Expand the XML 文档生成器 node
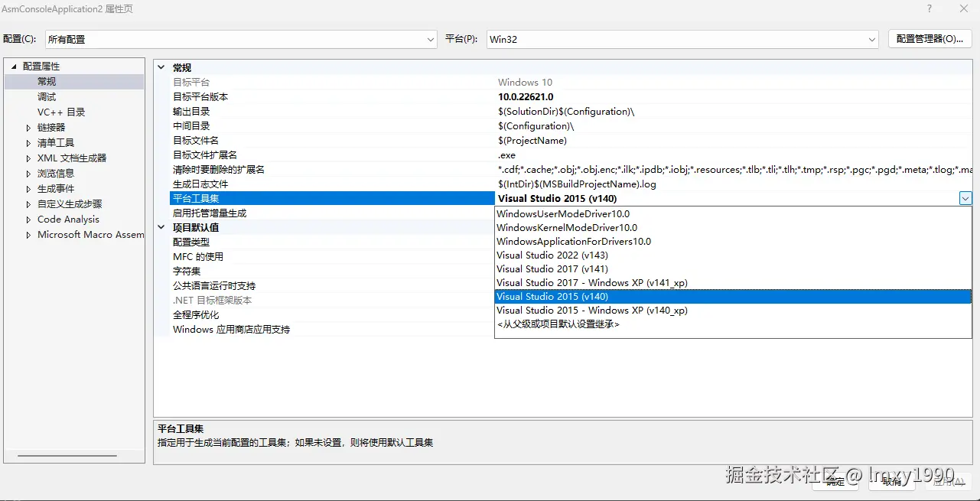980x501 pixels. [x=28, y=158]
